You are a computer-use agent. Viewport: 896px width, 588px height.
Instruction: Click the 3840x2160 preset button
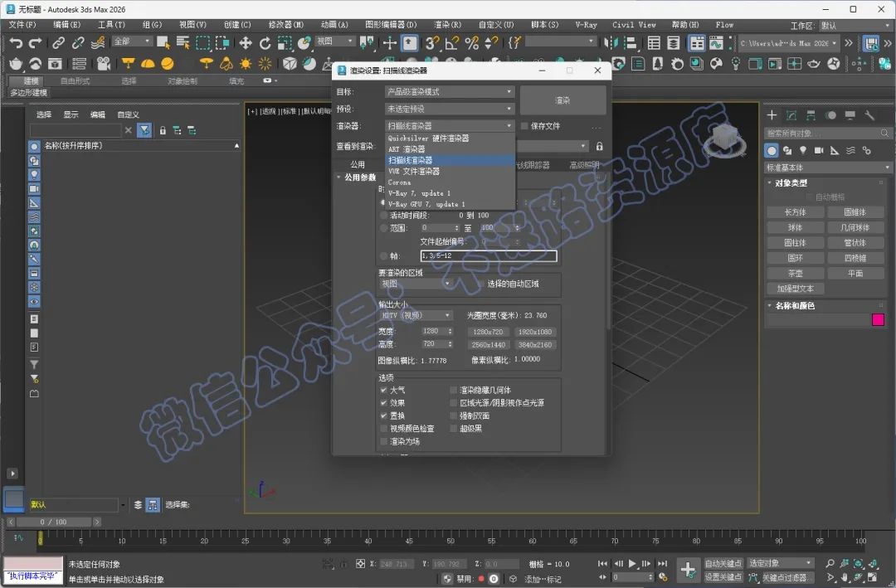[535, 345]
